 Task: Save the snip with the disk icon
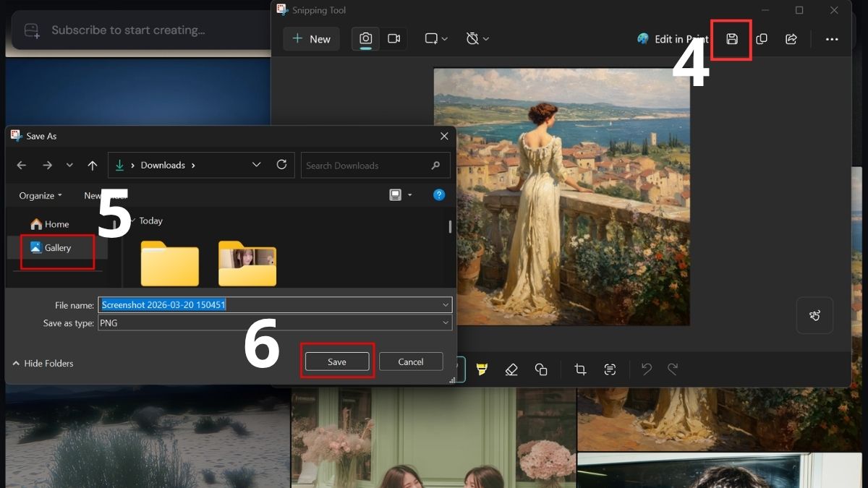[x=731, y=39]
